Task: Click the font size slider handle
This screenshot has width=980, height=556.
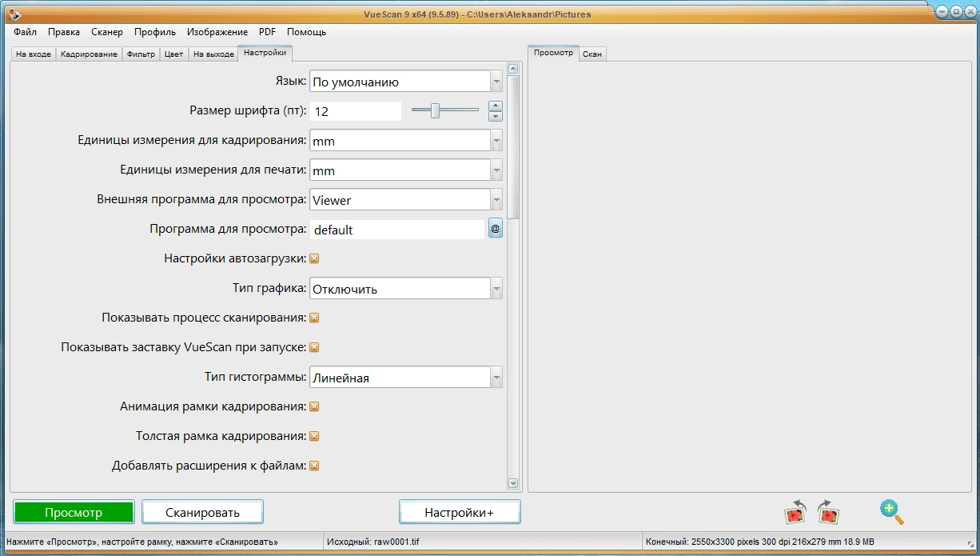Action: tap(435, 110)
